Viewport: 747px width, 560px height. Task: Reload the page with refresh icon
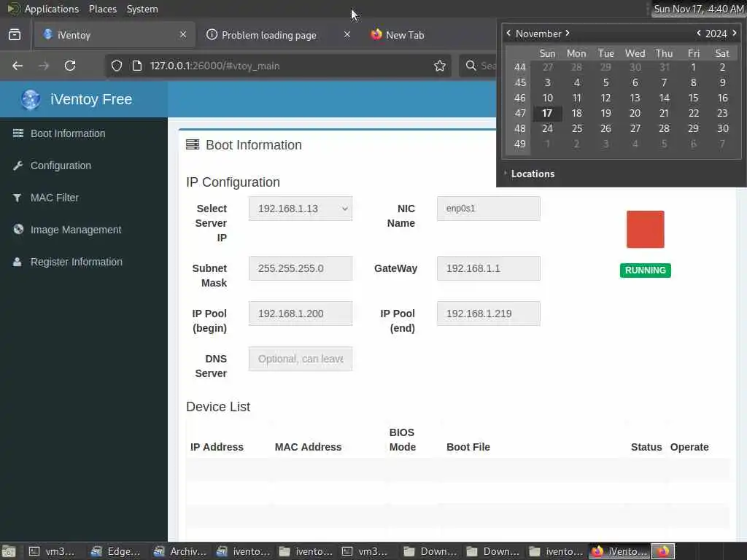point(70,66)
